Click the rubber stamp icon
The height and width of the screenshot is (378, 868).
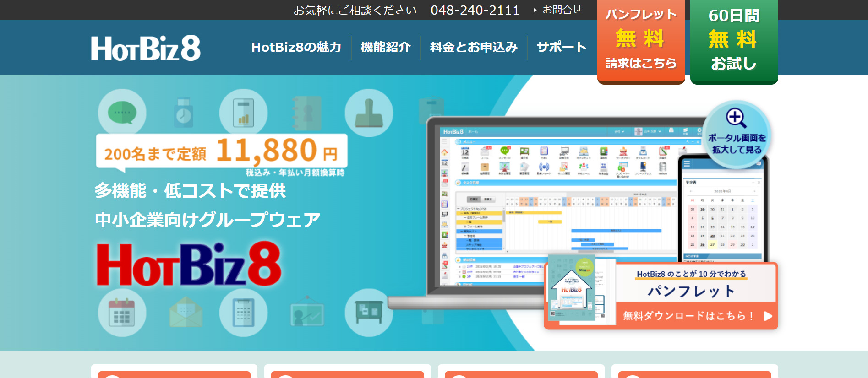369,113
